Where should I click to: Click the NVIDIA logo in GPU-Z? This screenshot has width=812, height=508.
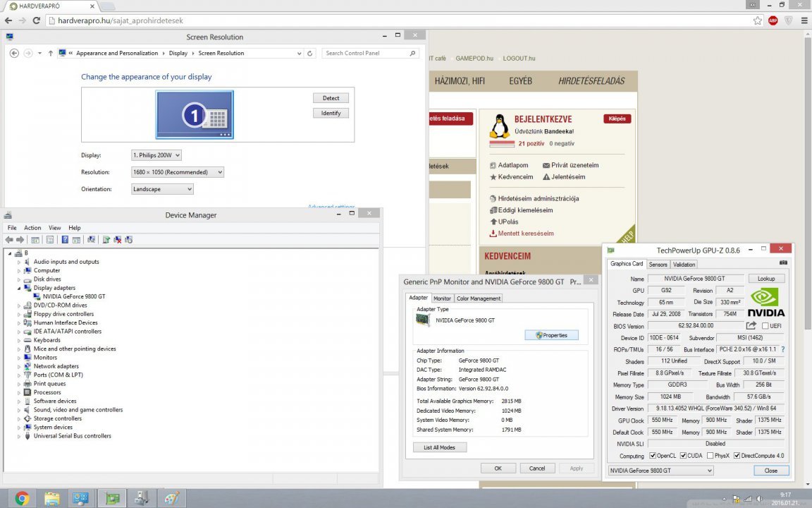point(765,302)
